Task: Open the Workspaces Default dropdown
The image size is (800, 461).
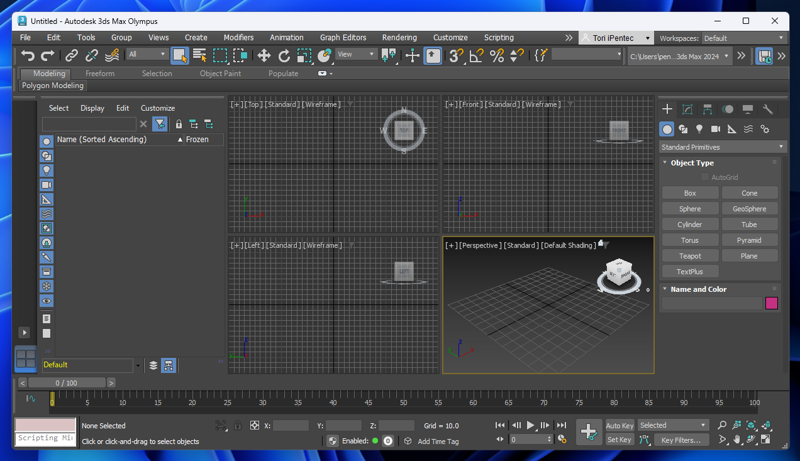Action: [744, 38]
